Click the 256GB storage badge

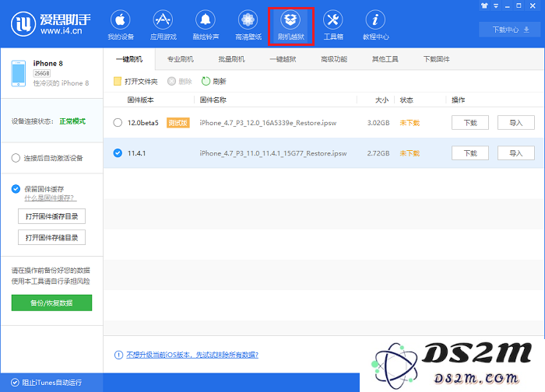pos(42,73)
